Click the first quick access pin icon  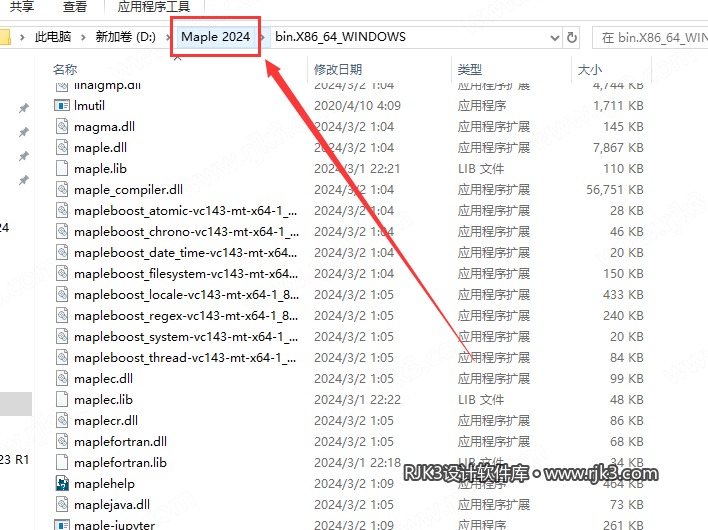(x=23, y=108)
